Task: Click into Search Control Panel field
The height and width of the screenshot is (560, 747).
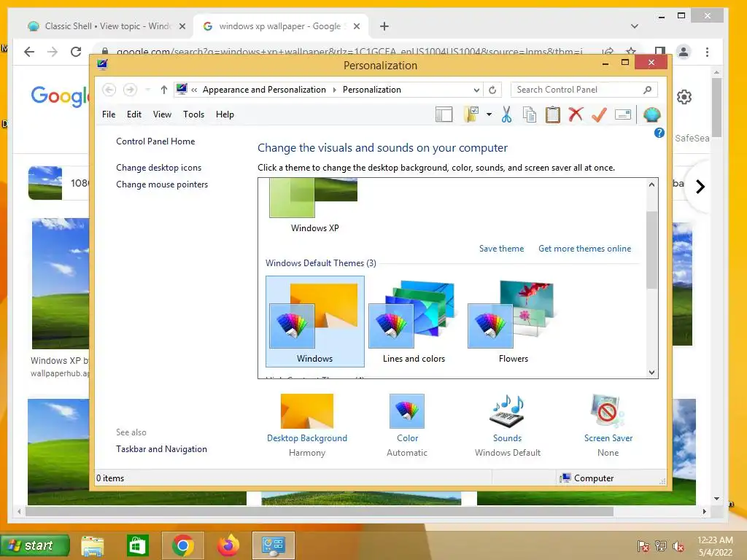Action: tap(578, 90)
